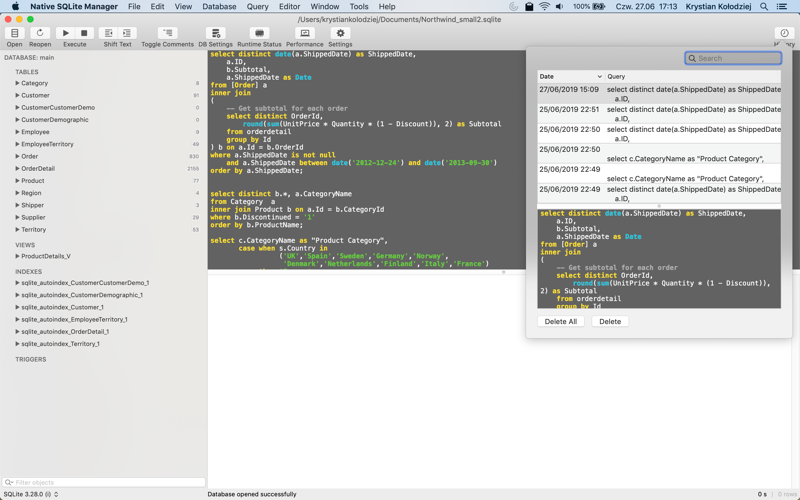Click the Settings gear icon in toolbar
Image resolution: width=800 pixels, height=500 pixels.
point(340,34)
